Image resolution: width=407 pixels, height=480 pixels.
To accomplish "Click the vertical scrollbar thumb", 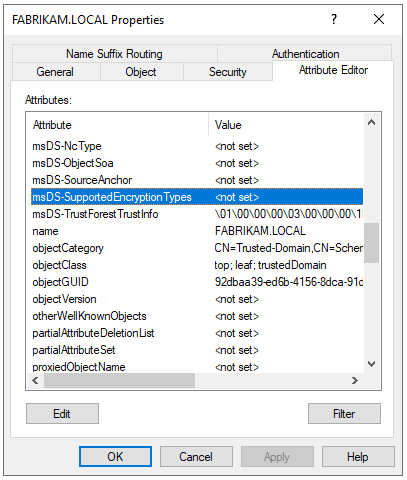I will pyautogui.click(x=372, y=243).
